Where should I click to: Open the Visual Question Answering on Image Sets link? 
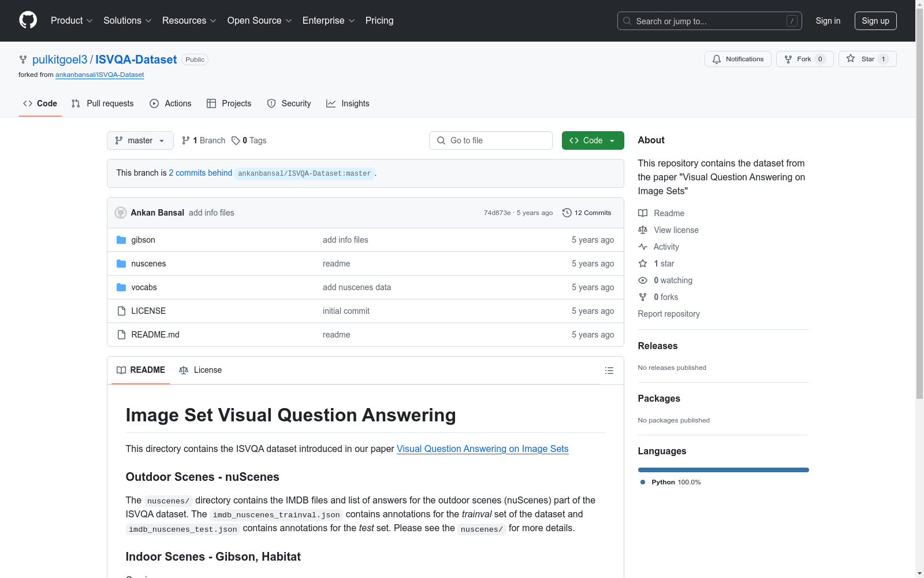483,449
